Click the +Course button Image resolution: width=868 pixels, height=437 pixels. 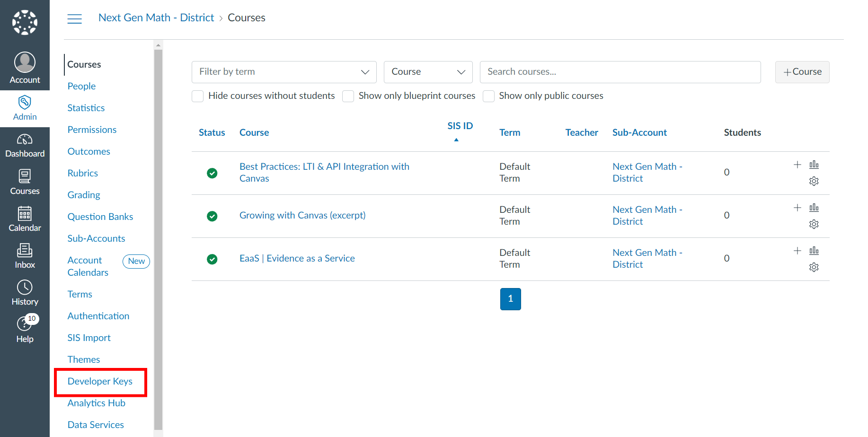coord(802,72)
